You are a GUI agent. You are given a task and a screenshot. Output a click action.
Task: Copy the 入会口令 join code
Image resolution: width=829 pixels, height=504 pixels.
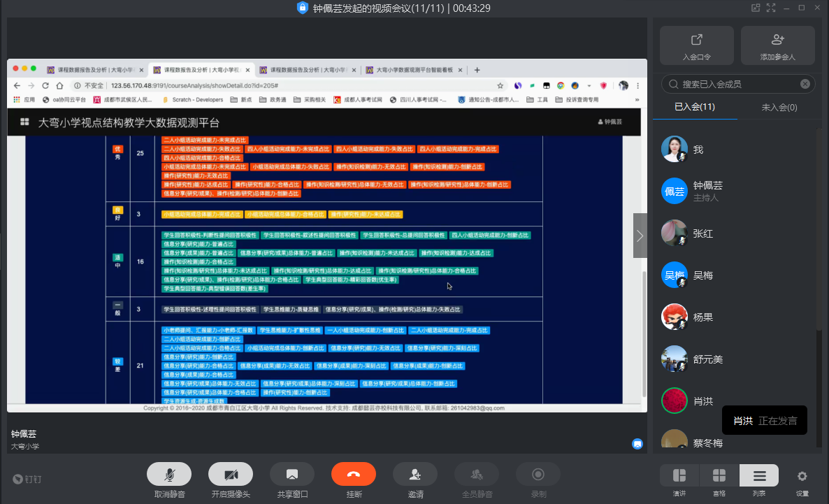[697, 45]
